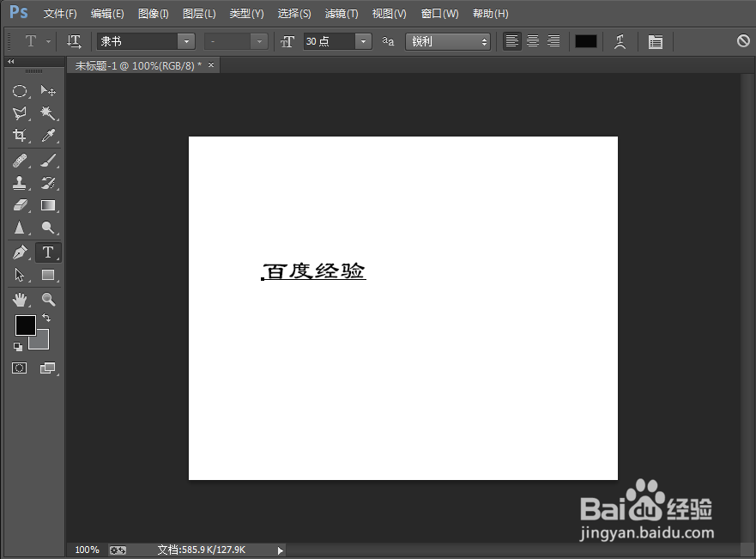756x559 pixels.
Task: Reset default foreground and background colors
Action: (x=18, y=346)
